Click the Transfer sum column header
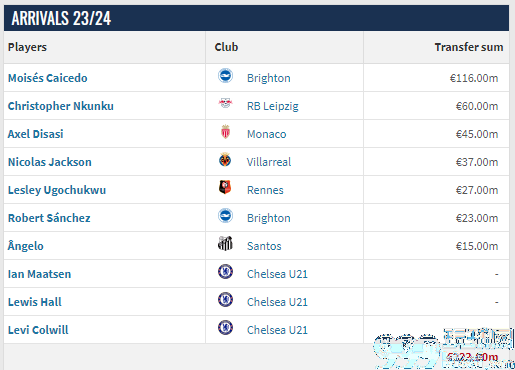This screenshot has width=515, height=370. coord(469,47)
